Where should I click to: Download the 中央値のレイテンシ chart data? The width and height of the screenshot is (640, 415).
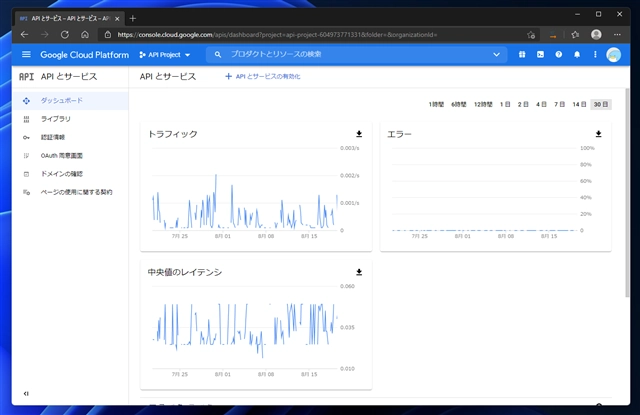[359, 272]
